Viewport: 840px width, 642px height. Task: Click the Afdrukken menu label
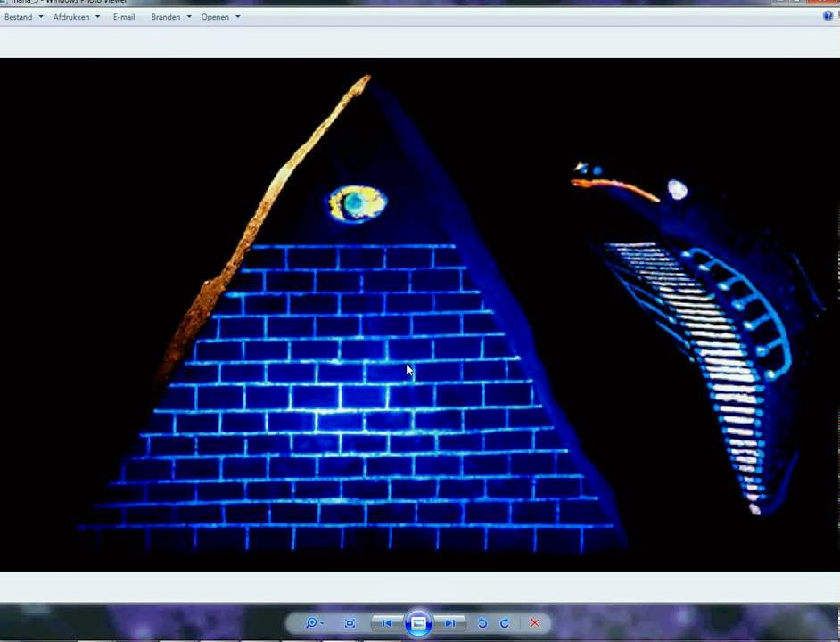71,17
